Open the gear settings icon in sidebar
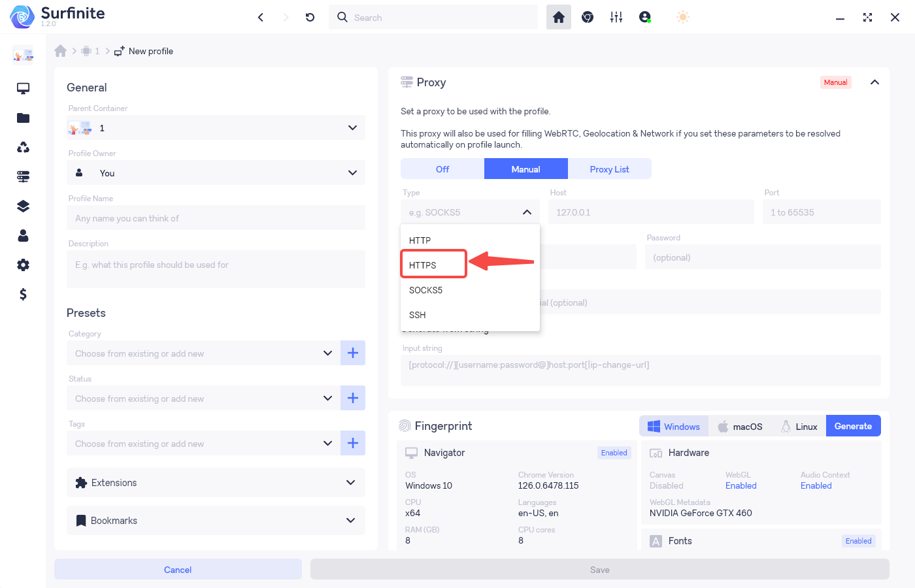The height and width of the screenshot is (588, 915). [x=24, y=265]
